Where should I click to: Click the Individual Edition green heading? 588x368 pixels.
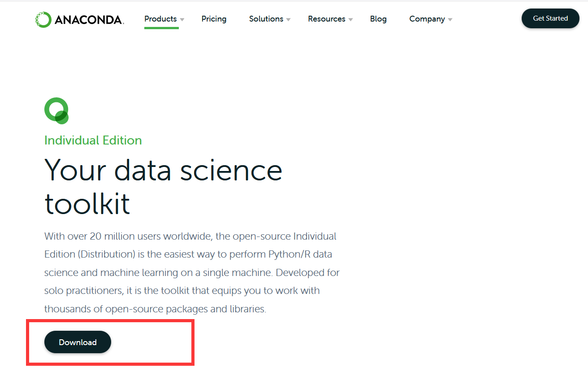point(93,140)
